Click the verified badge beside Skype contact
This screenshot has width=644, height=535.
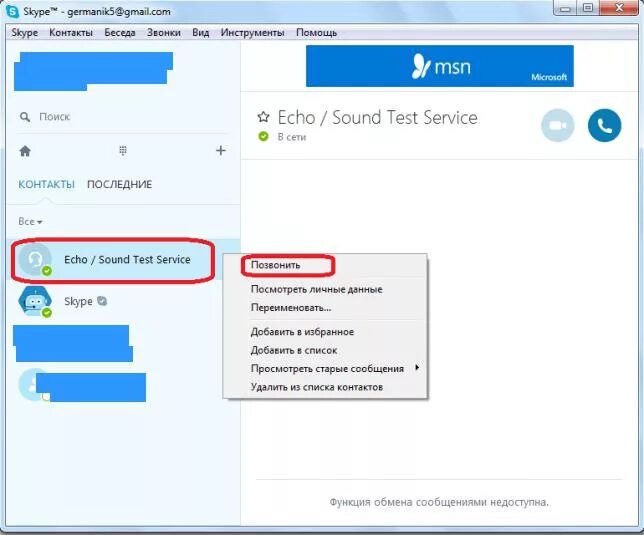102,301
